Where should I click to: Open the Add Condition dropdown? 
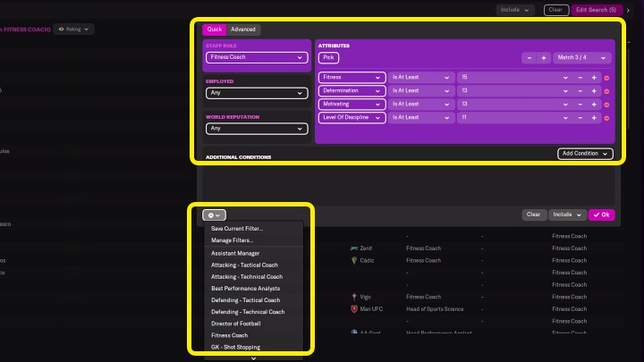click(x=585, y=154)
